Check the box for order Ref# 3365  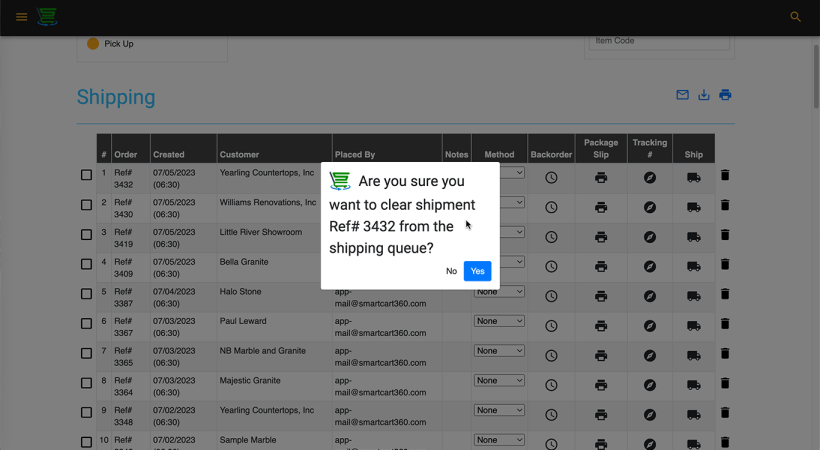[x=86, y=353]
